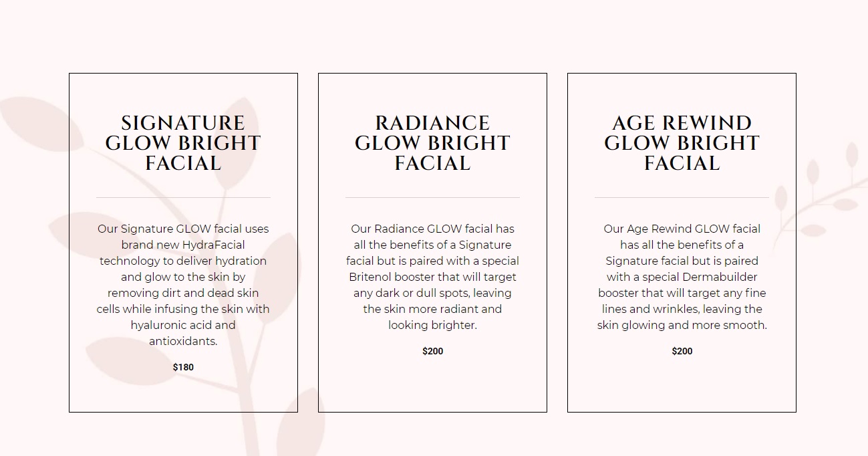Click the text 'hyaluronic acid and'

(x=183, y=325)
